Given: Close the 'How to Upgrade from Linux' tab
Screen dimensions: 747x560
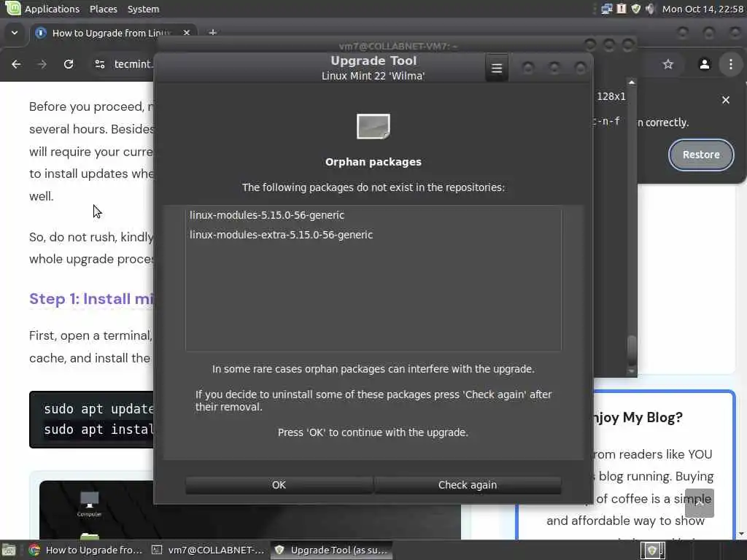Looking at the screenshot, I should [187, 33].
